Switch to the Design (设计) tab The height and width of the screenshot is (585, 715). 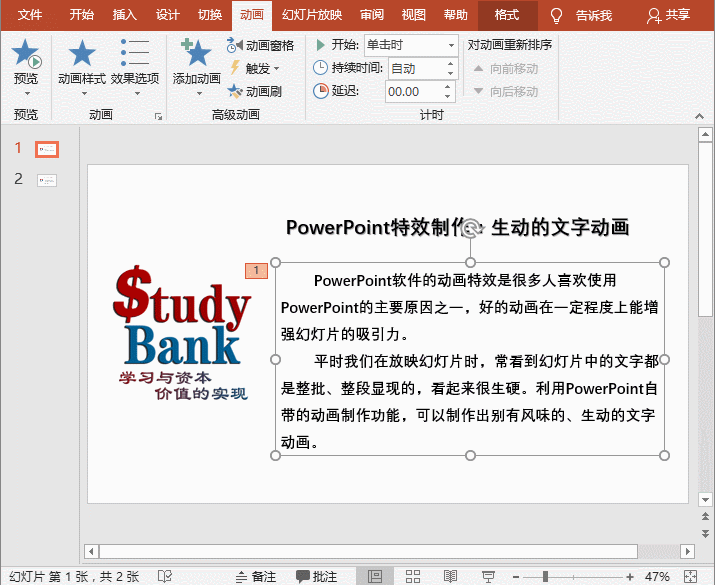167,15
